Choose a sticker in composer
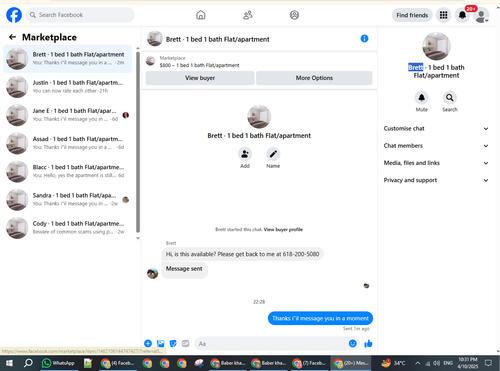Viewport: 500px width, 371px height. (173, 343)
